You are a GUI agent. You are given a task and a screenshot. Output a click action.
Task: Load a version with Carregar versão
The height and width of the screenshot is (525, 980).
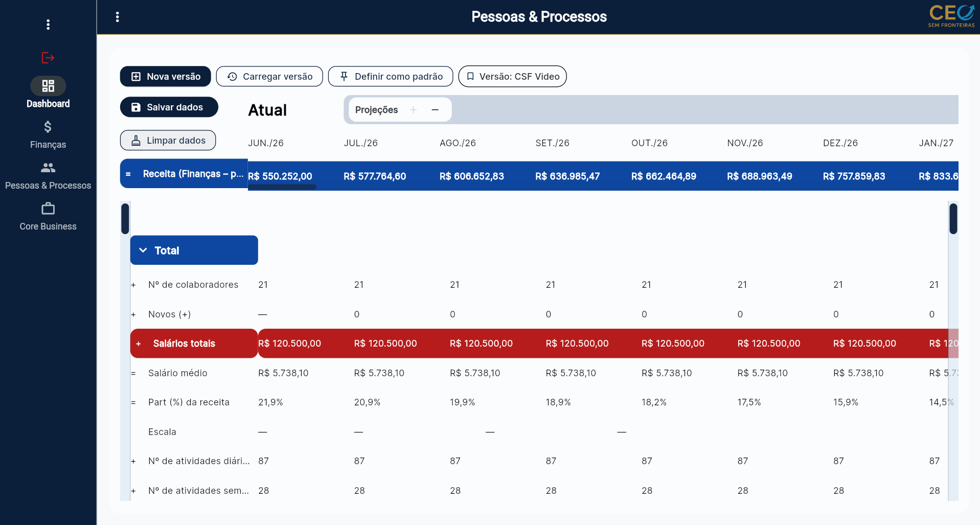click(x=269, y=76)
